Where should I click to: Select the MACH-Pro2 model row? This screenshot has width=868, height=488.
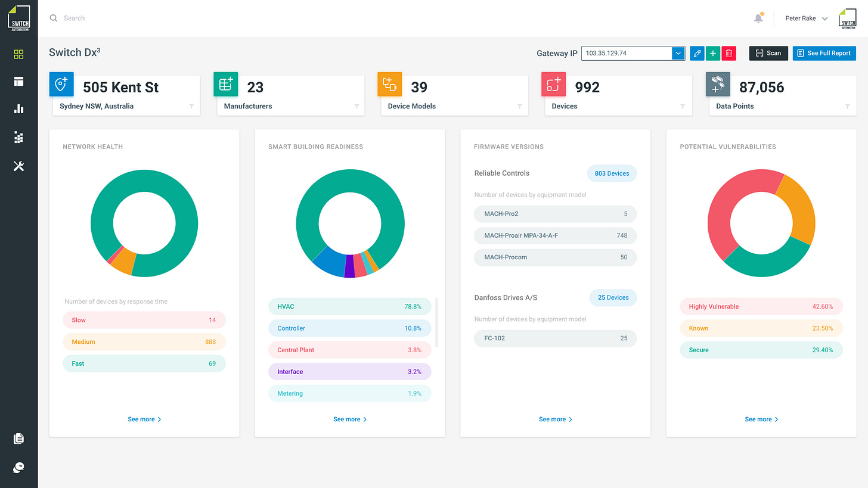click(556, 214)
